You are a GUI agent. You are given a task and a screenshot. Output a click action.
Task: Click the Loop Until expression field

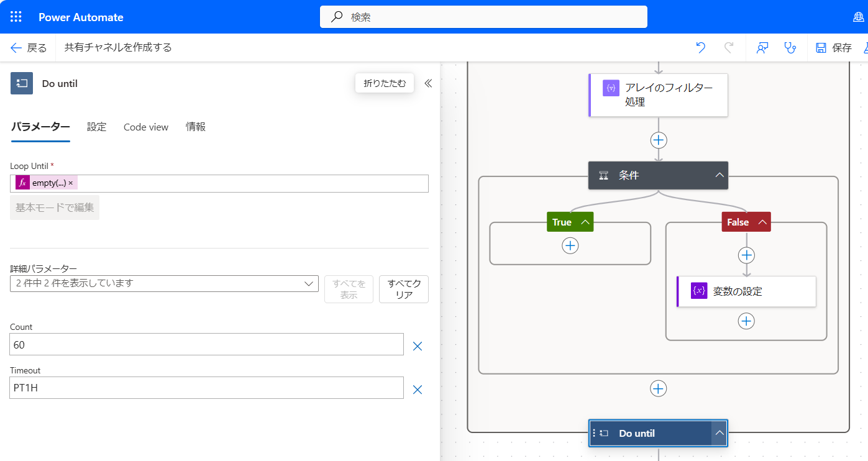coord(219,183)
